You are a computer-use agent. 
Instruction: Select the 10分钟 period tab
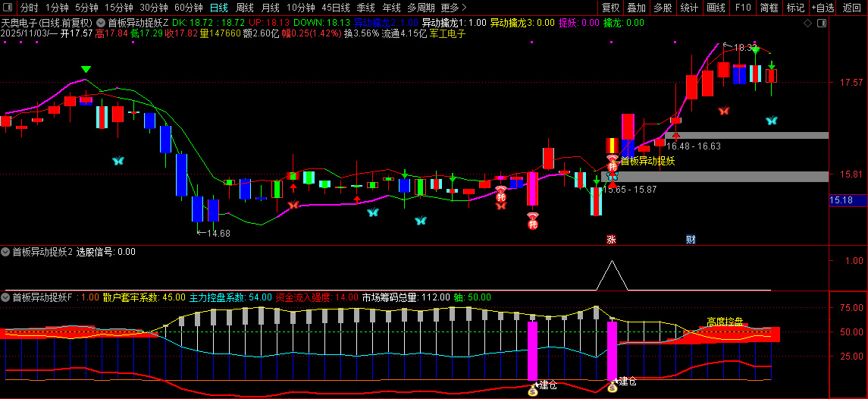coord(301,8)
